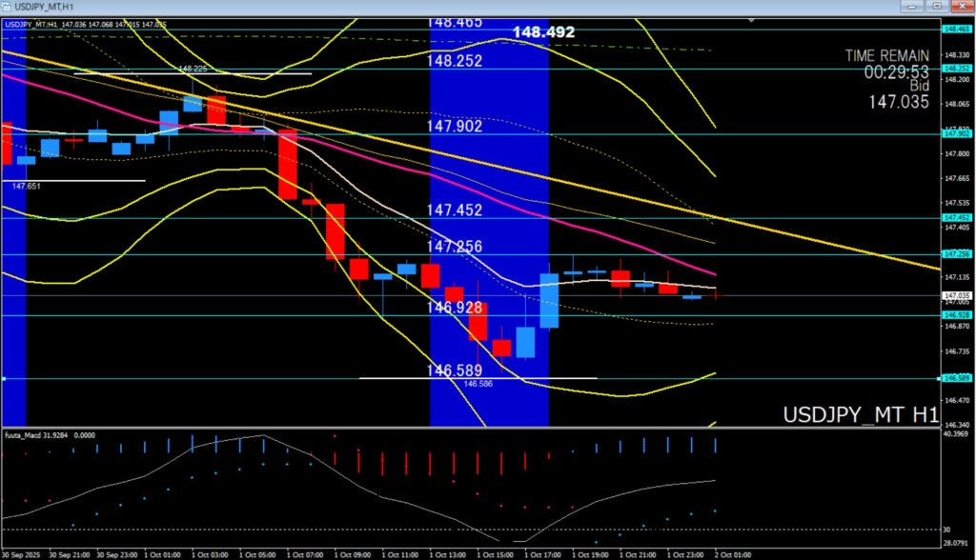Select the 146.586 low price label

pos(478,384)
